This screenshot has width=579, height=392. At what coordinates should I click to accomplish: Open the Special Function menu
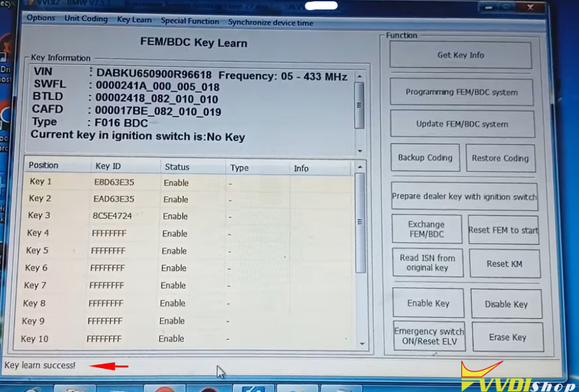coord(190,21)
